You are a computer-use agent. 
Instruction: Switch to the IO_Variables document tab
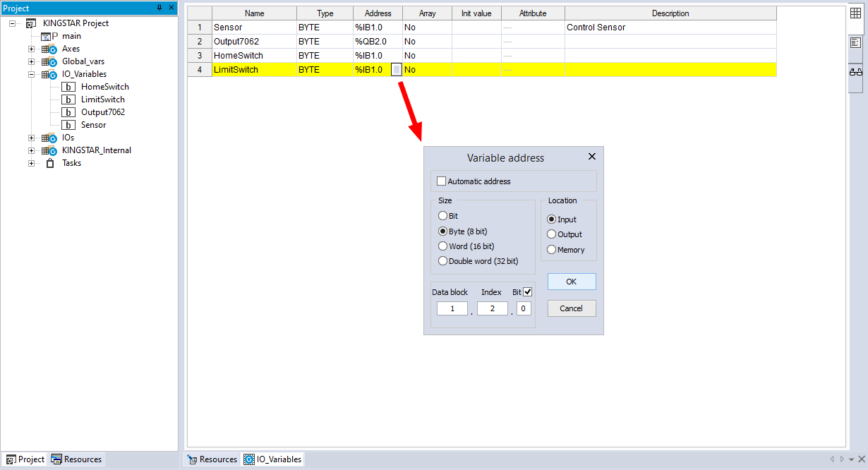[272, 459]
